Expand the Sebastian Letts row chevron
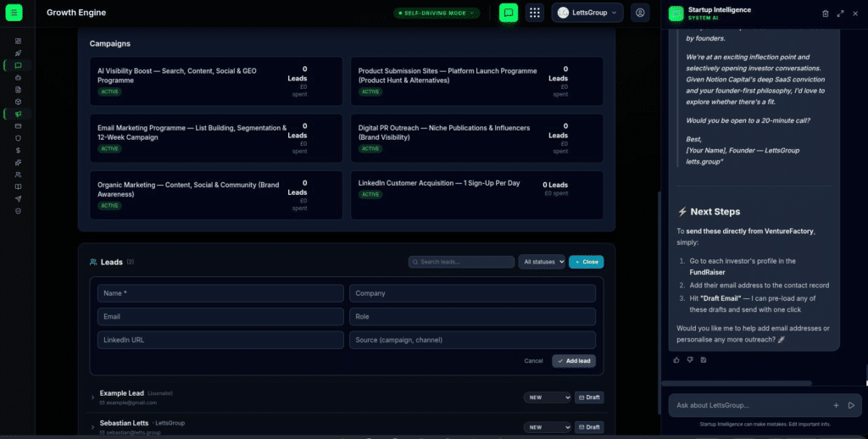Viewport: 868px width, 439px height. [92, 427]
